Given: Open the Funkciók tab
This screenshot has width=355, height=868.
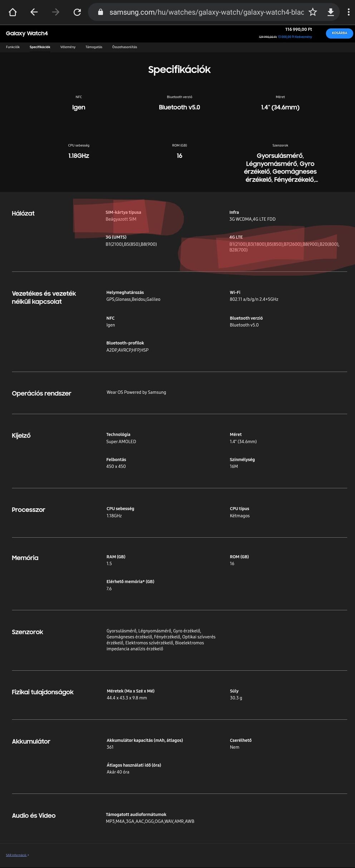Looking at the screenshot, I should pos(13,47).
